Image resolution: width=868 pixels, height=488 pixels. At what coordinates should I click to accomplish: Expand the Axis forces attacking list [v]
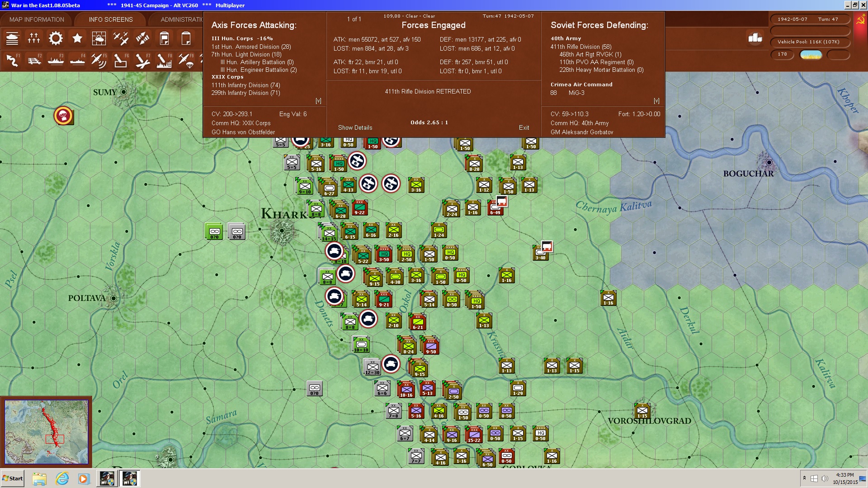click(318, 101)
